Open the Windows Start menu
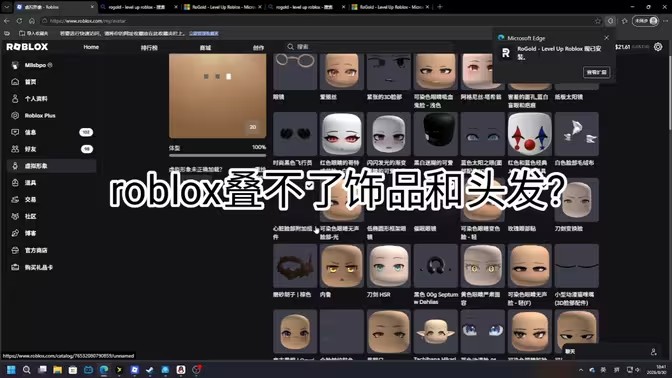672x378 pixels. click(11, 369)
